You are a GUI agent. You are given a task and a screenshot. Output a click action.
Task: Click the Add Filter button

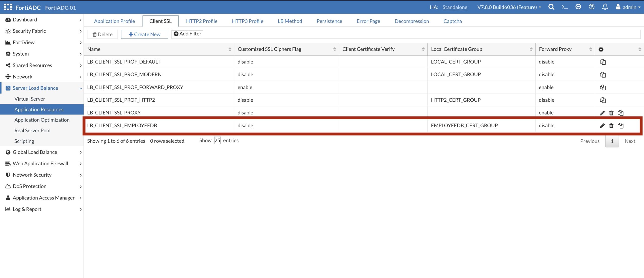coord(187,34)
